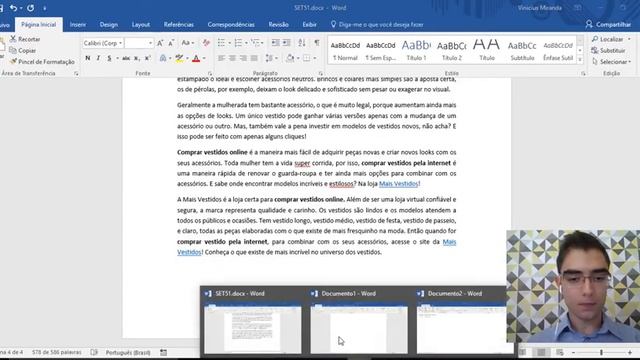The height and width of the screenshot is (360, 640).
Task: Decrease paragraph indent
Action: (x=276, y=43)
